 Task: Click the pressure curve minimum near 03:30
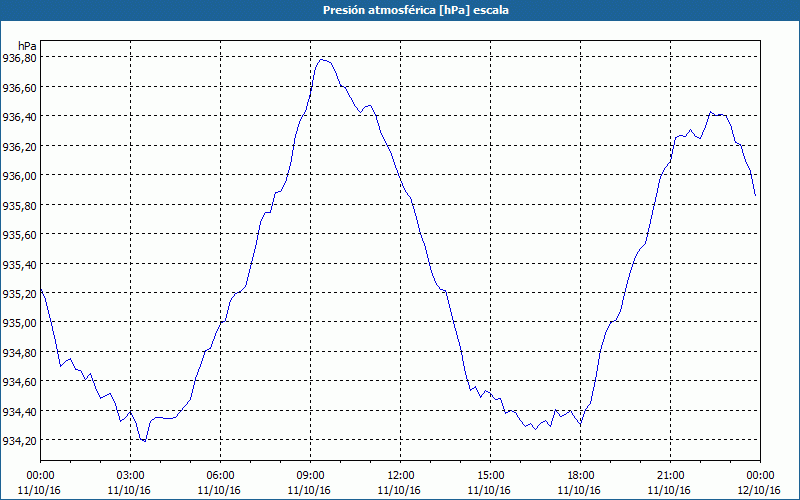145,441
